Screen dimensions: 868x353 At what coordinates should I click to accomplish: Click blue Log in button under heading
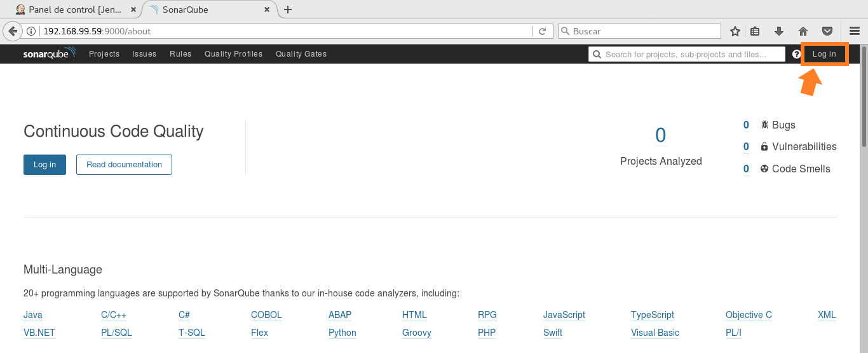tap(44, 165)
